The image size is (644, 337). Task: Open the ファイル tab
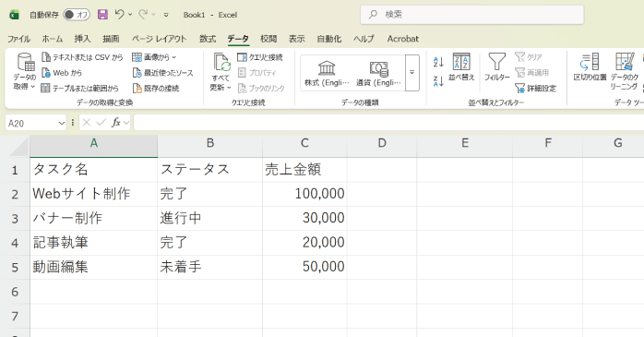point(18,39)
